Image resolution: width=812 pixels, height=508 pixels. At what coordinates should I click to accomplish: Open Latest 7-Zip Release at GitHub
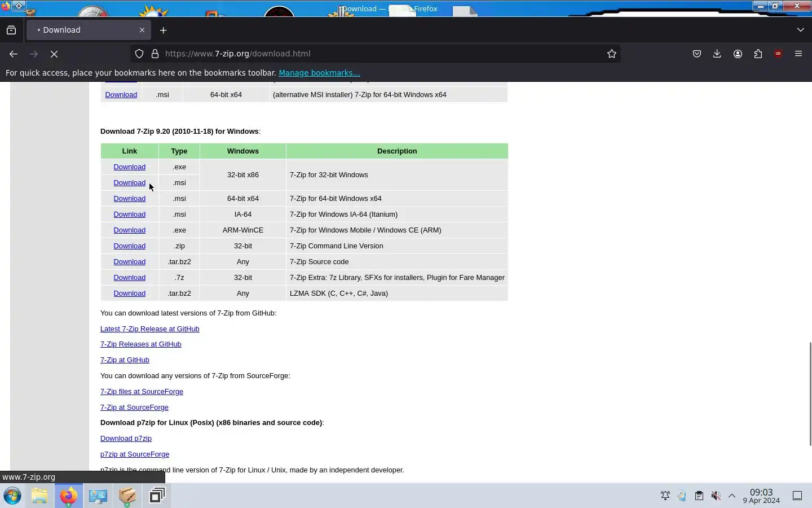[149, 329]
